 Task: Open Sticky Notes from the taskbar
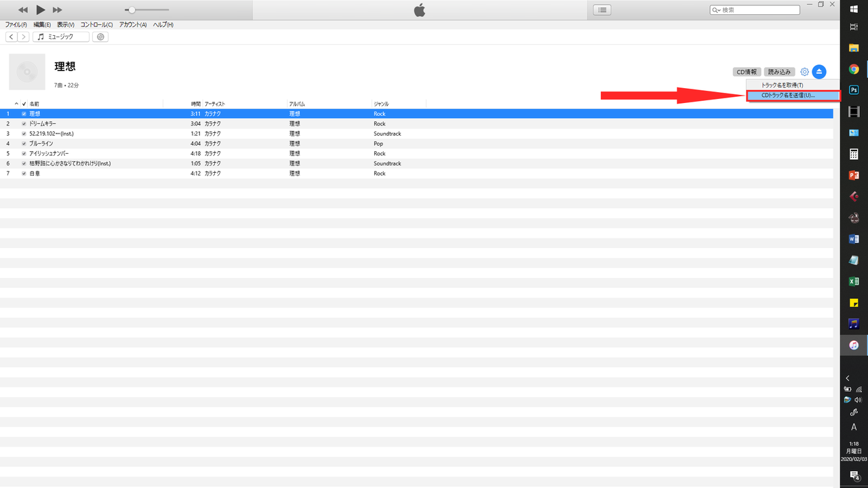tap(854, 302)
